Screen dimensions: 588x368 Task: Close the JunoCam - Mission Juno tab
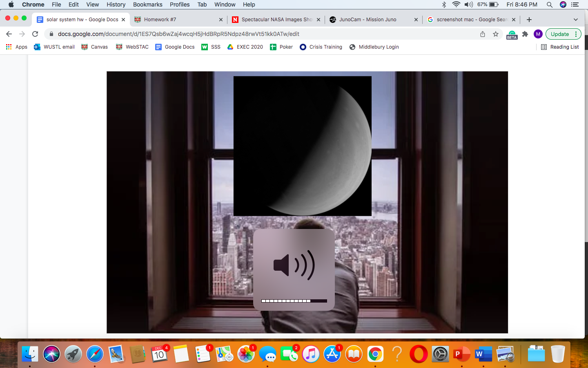coord(416,20)
